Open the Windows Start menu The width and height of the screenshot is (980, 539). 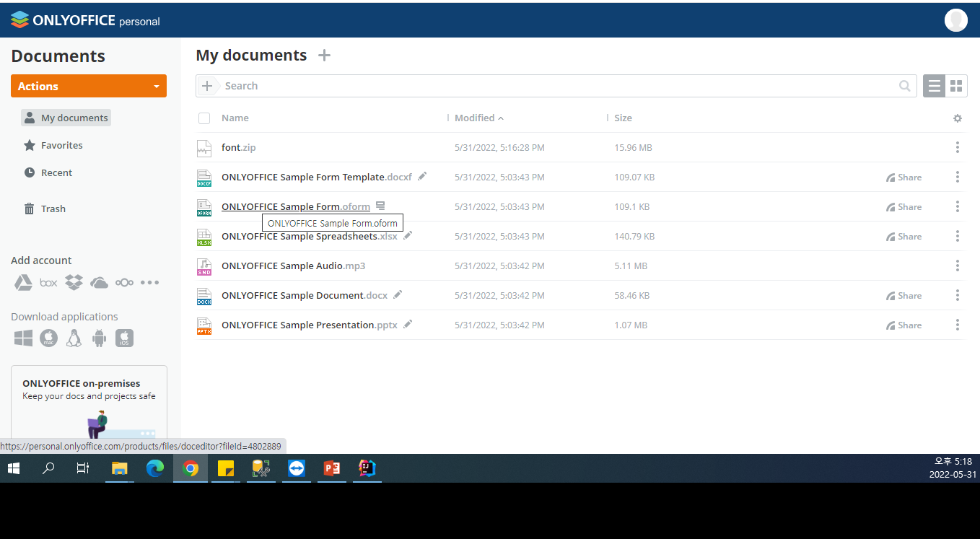click(14, 468)
